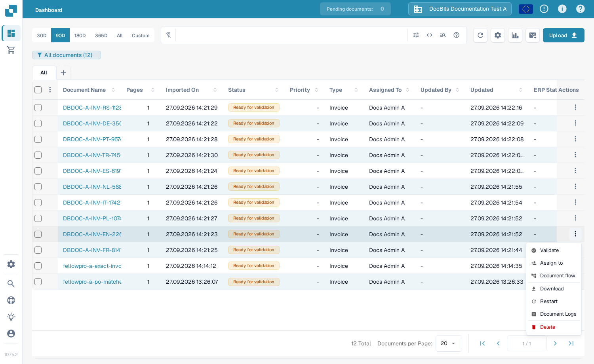Open the DocBits Documentation Test A organization selector
The height and width of the screenshot is (364, 594).
[460, 9]
